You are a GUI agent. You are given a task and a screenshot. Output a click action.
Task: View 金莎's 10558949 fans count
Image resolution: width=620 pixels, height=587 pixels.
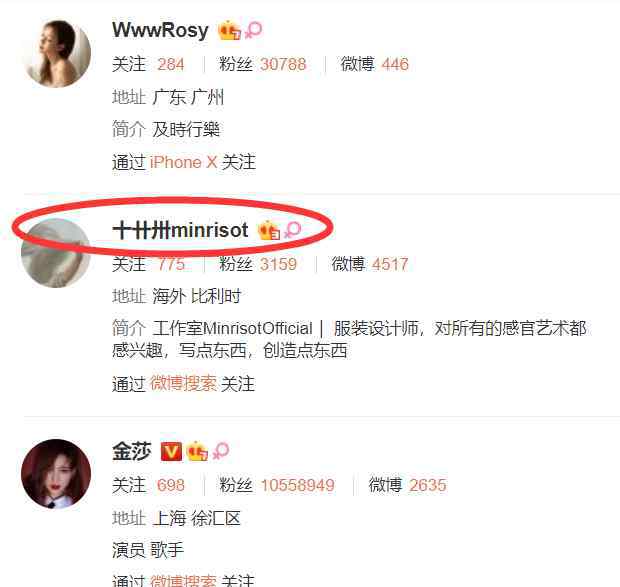(x=297, y=485)
